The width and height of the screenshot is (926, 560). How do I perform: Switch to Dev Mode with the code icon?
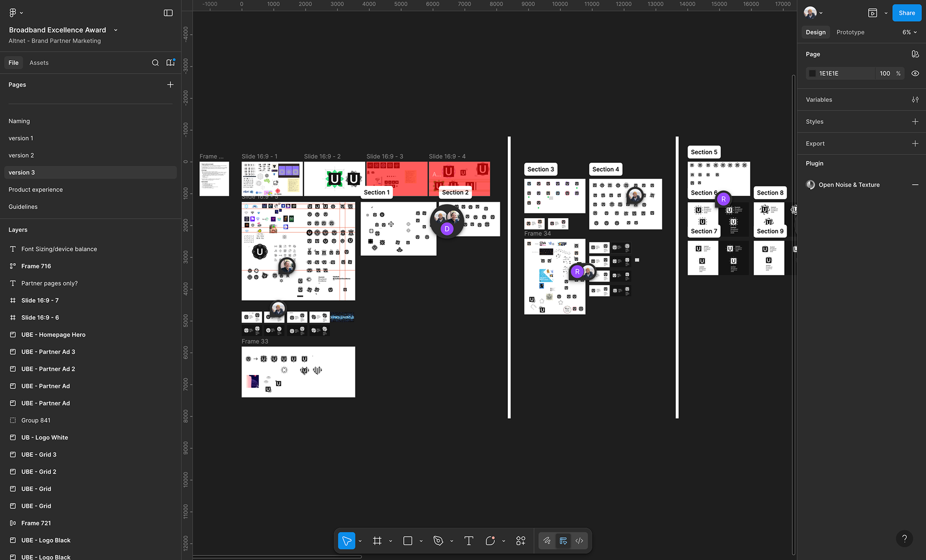coord(579,541)
